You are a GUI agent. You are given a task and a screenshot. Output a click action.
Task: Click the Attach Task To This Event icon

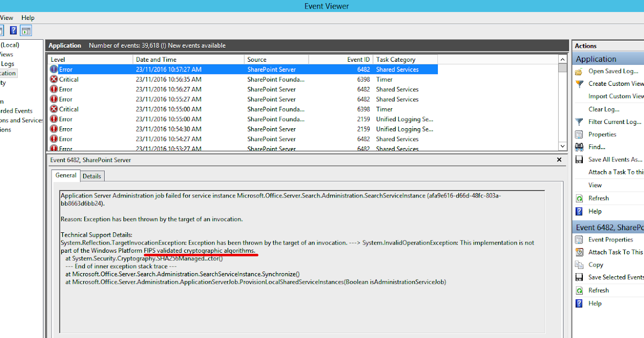pos(579,252)
